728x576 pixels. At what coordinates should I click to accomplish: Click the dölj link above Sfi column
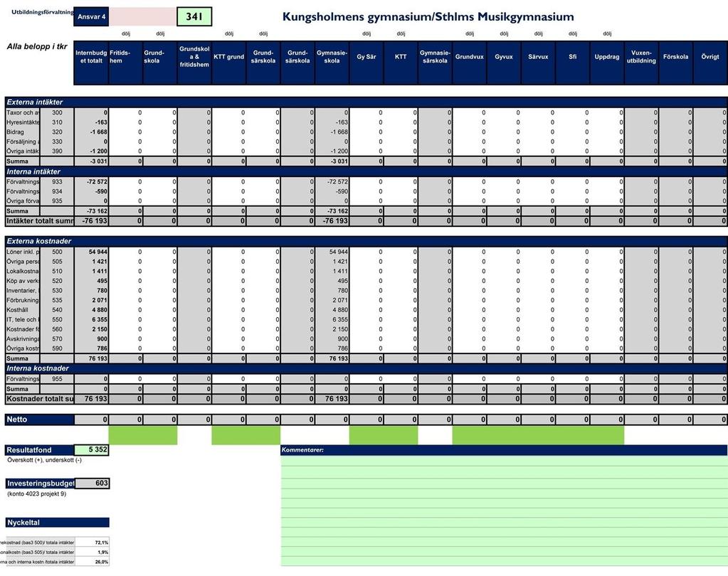pyautogui.click(x=572, y=34)
